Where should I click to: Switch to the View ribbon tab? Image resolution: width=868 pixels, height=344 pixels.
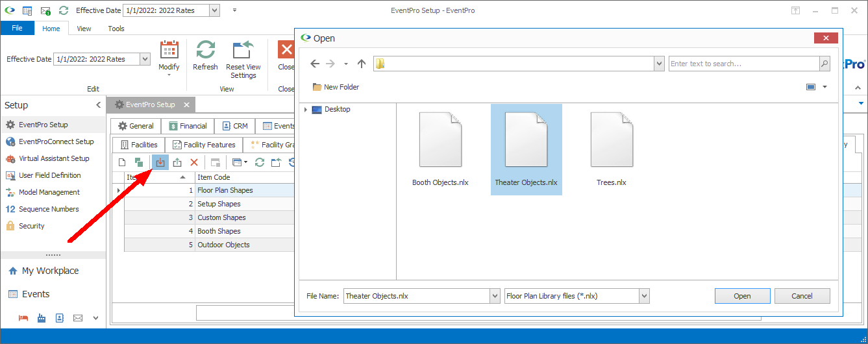pyautogui.click(x=84, y=29)
